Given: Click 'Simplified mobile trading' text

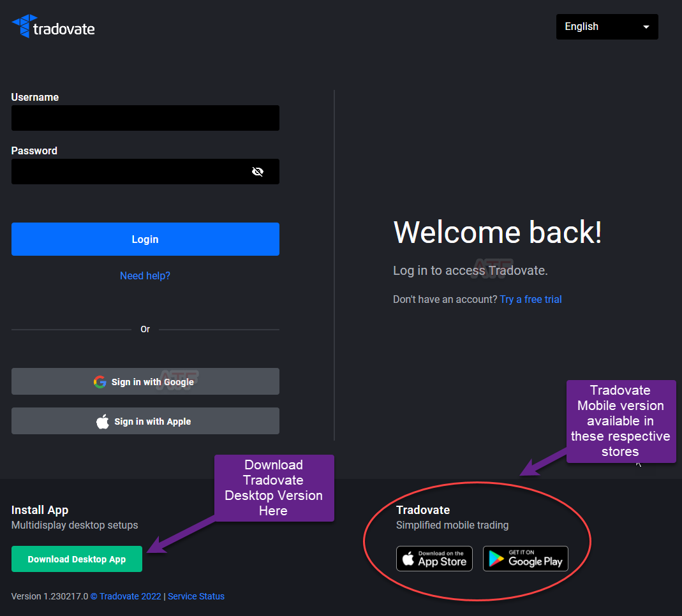Looking at the screenshot, I should point(452,525).
